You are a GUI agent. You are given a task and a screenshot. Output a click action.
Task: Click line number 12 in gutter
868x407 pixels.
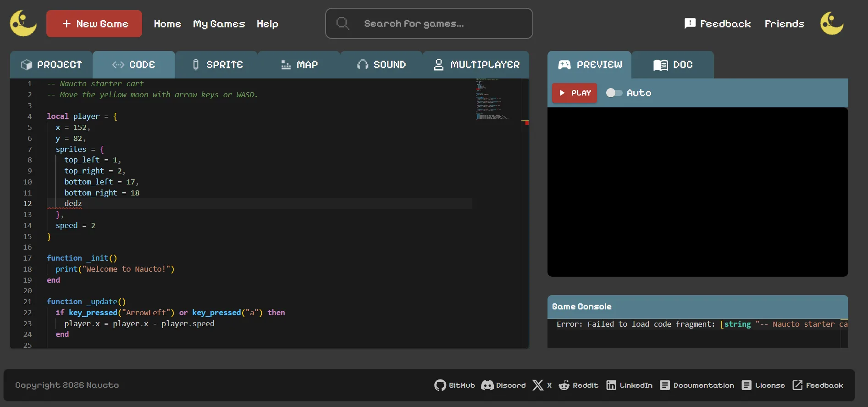tap(28, 204)
